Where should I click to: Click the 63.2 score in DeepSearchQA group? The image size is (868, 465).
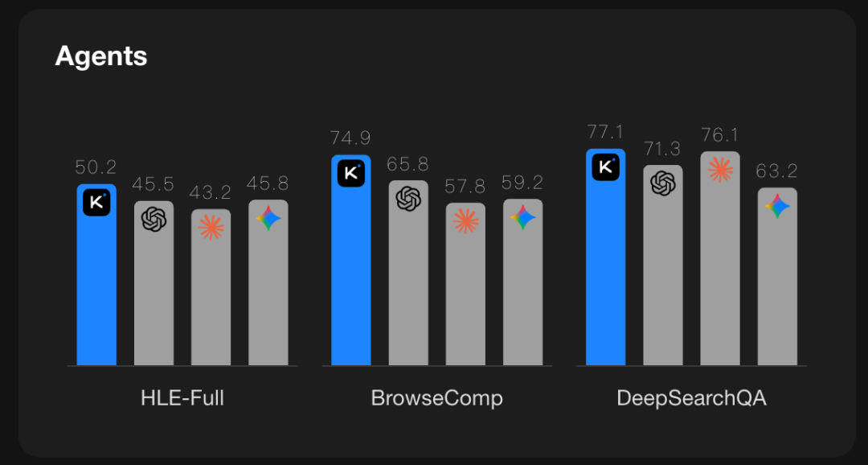pos(777,171)
